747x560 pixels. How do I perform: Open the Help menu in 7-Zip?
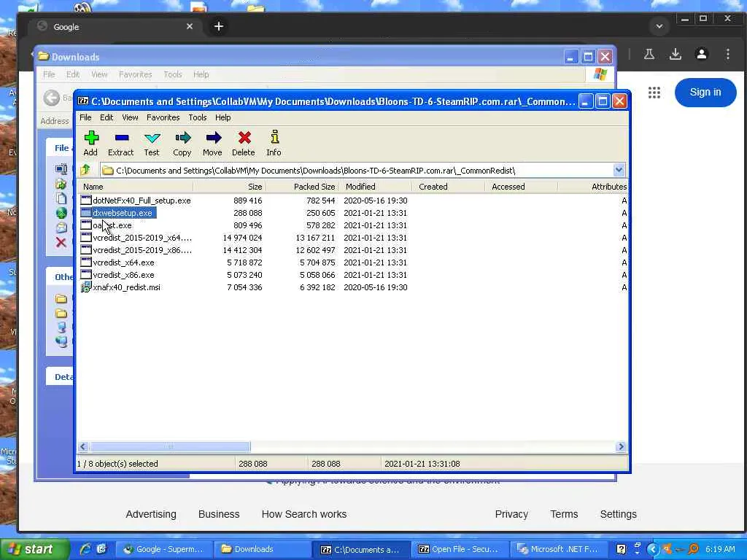[222, 117]
